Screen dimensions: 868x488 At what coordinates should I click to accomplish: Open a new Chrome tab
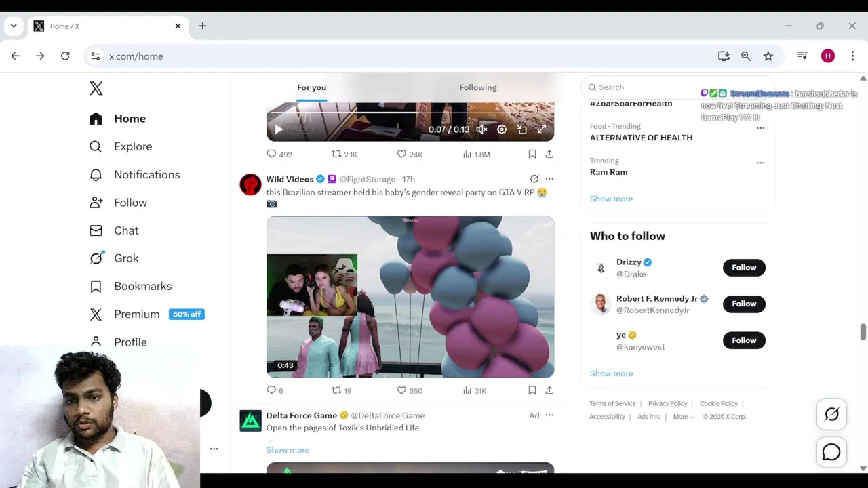click(x=202, y=26)
